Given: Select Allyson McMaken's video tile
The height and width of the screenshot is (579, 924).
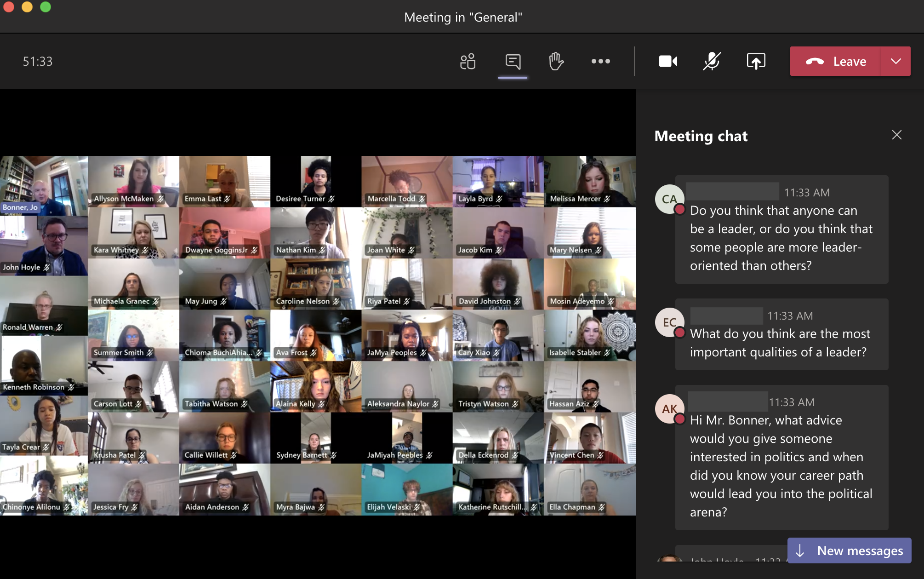Looking at the screenshot, I should pos(133,181).
